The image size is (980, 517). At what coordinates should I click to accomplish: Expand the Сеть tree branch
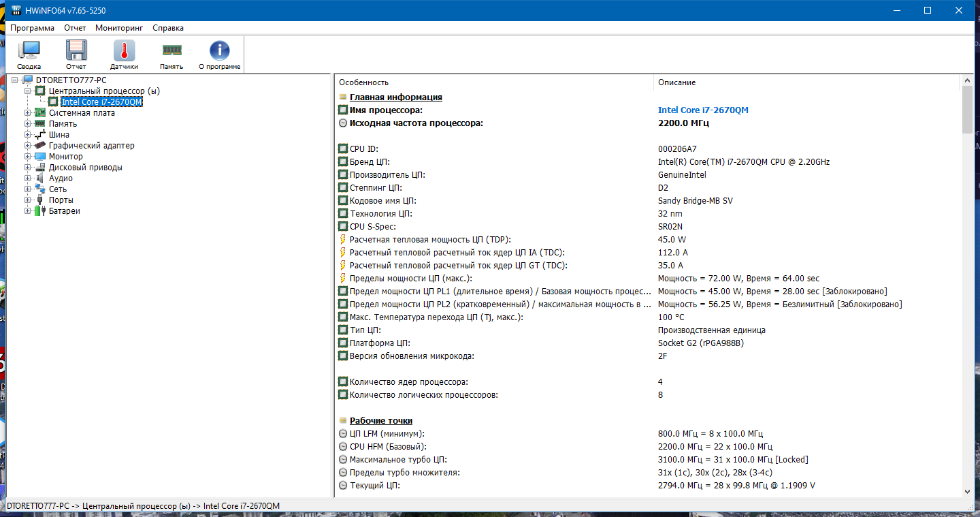pyautogui.click(x=28, y=189)
